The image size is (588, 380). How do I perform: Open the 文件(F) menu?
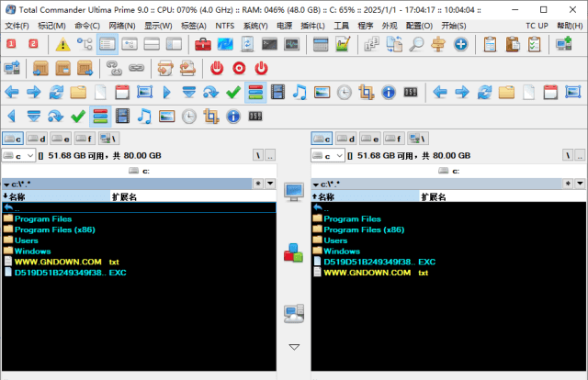coord(17,26)
